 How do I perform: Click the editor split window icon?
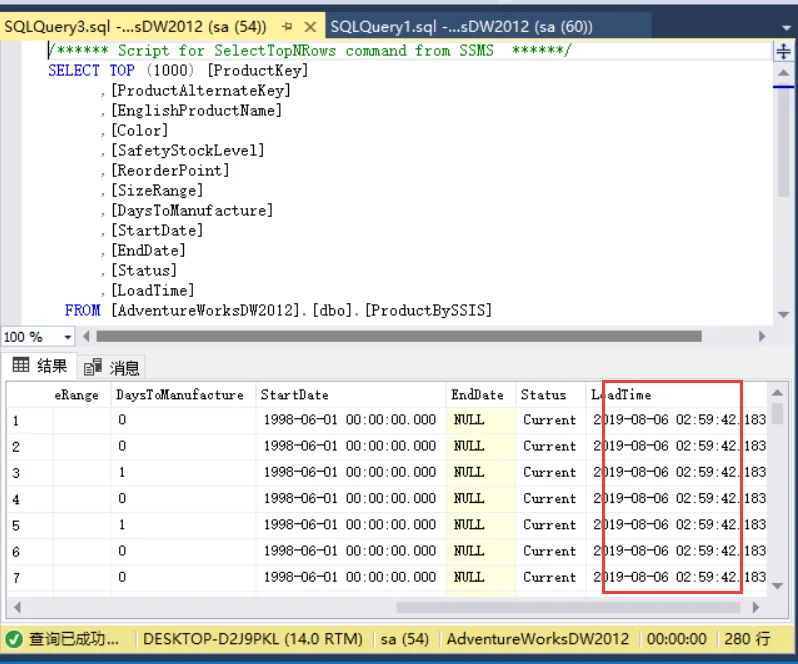click(783, 51)
